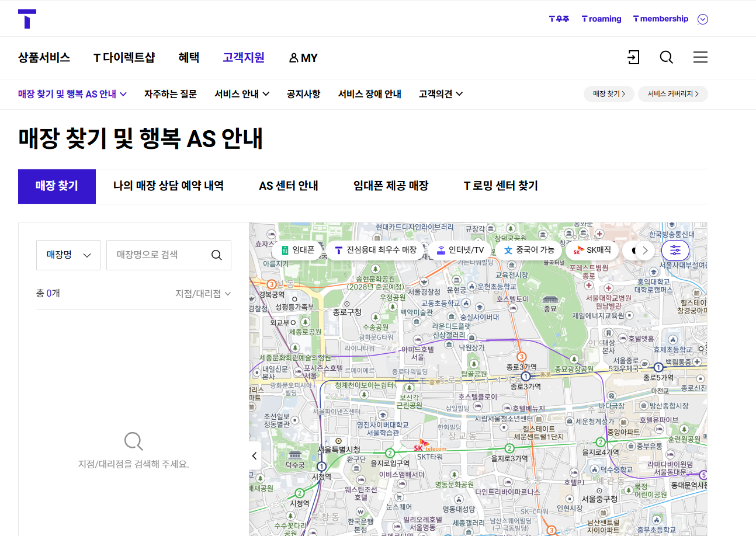
Task: Click the 을지로3가역 line 2 station marker
Action: (x=509, y=448)
